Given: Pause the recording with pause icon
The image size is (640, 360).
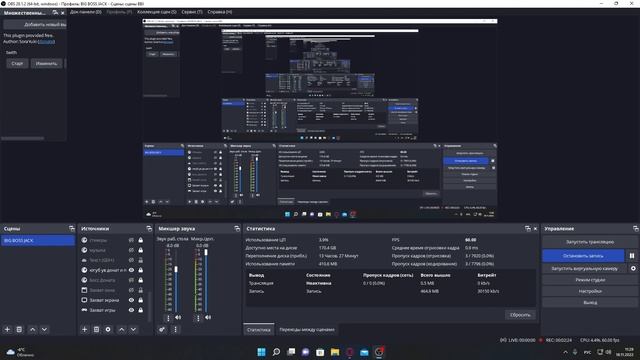Looking at the screenshot, I should click(x=632, y=256).
